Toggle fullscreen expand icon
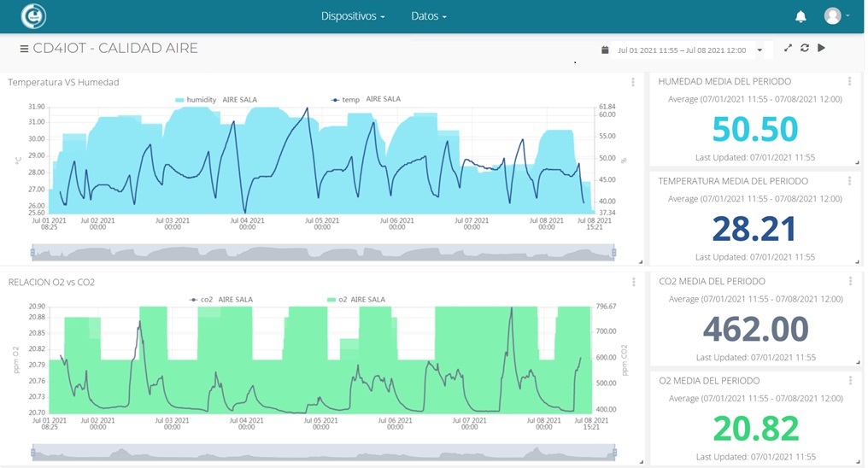This screenshot has height=468, width=868. coord(788,48)
